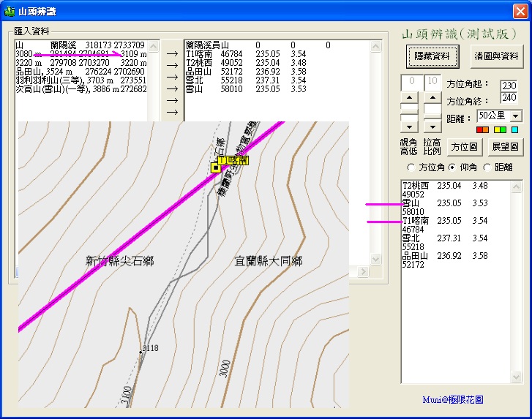Click the down arrow of 視角高低 slider
The height and width of the screenshot is (419, 532).
tap(410, 127)
